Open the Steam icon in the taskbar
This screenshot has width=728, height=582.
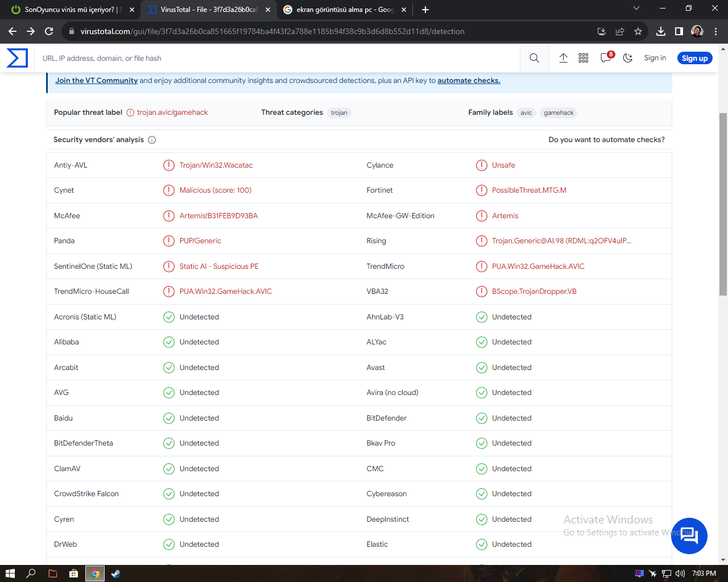pyautogui.click(x=115, y=573)
